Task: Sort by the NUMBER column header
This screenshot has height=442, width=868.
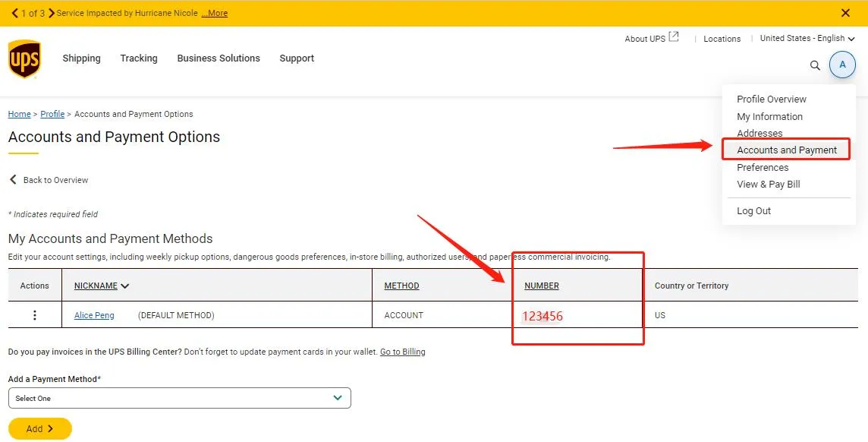Action: coord(542,286)
